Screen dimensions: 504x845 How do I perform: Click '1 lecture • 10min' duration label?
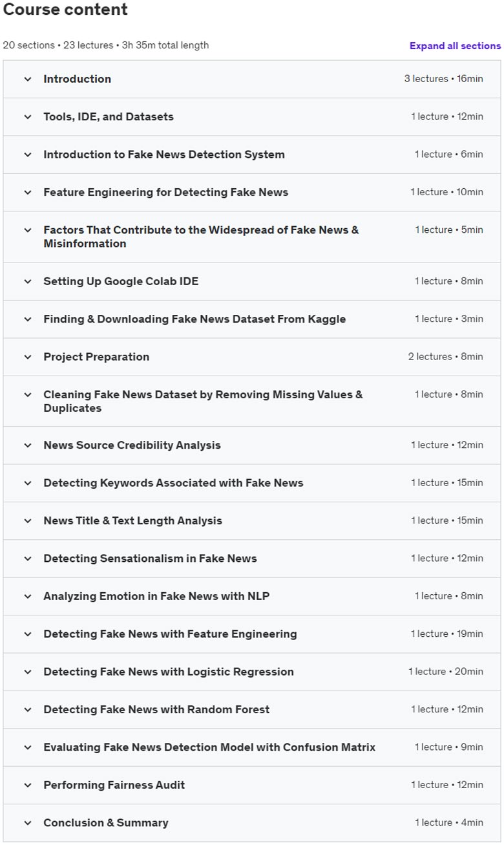pyautogui.click(x=446, y=192)
